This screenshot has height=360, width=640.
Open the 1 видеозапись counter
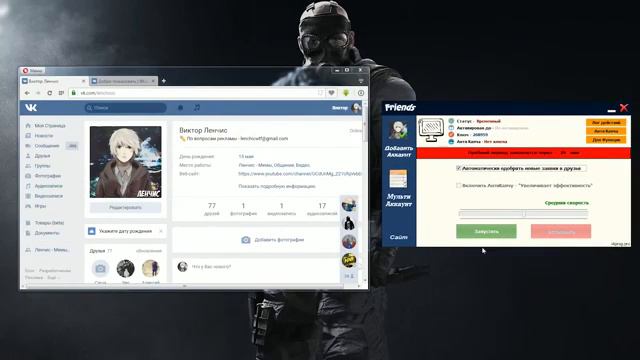[x=281, y=209]
